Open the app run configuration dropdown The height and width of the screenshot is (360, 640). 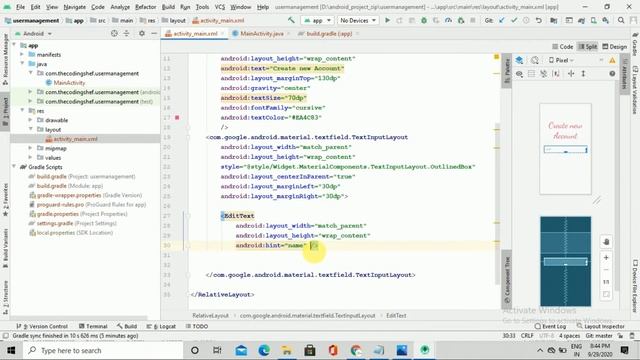317,20
